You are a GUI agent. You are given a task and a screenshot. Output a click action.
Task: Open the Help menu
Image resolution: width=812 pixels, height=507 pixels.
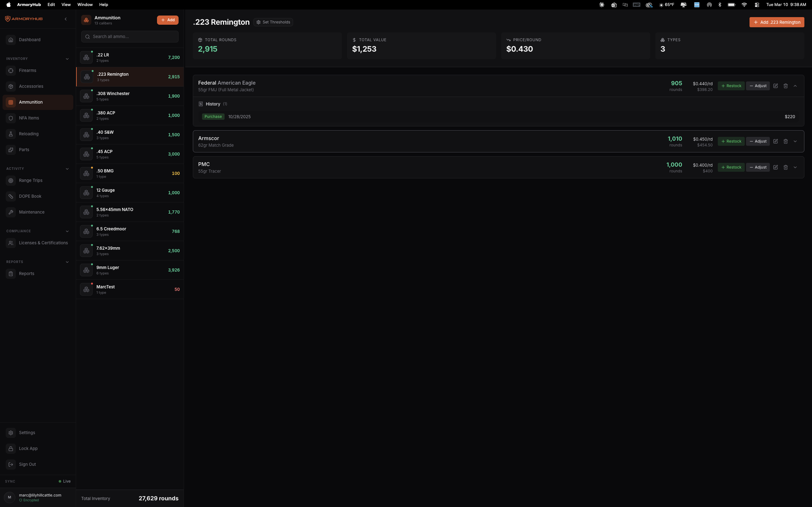point(103,4)
